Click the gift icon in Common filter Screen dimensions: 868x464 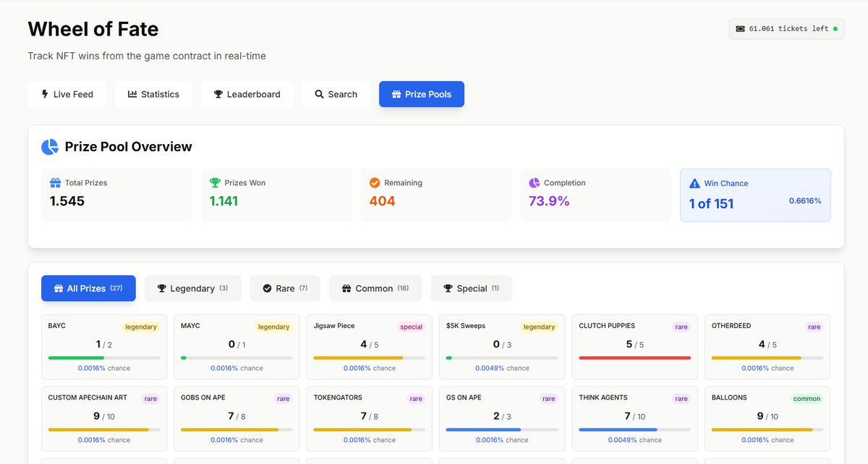pos(347,288)
